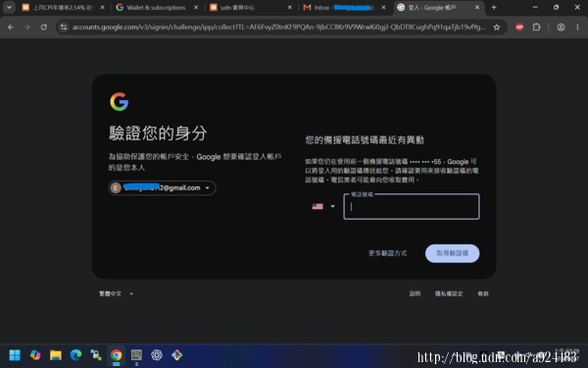588x368 pixels.
Task: Open the Extensions puzzle icon
Action: click(537, 27)
